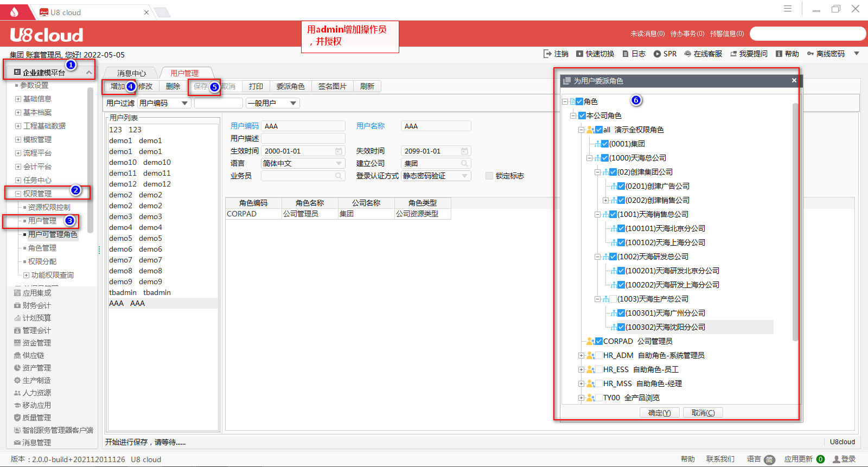The height and width of the screenshot is (467, 868).
Task: Select 角色管理 in the left menu
Action: point(42,248)
